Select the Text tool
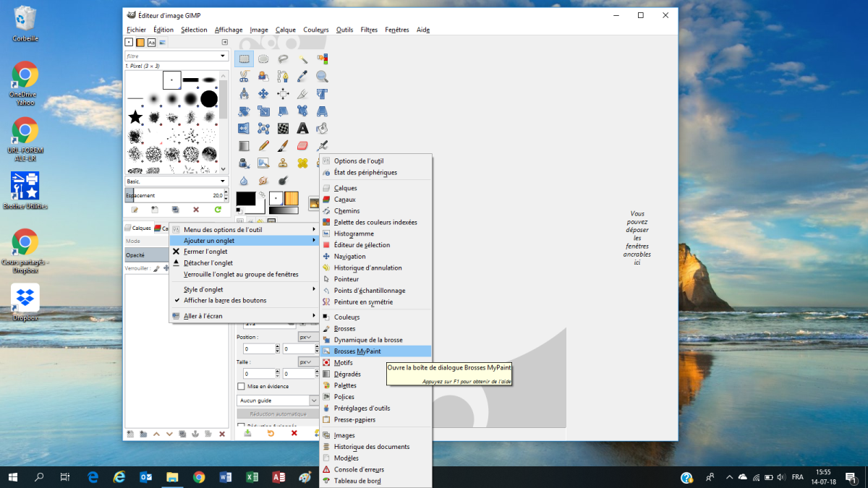The image size is (868, 488). pyautogui.click(x=302, y=129)
